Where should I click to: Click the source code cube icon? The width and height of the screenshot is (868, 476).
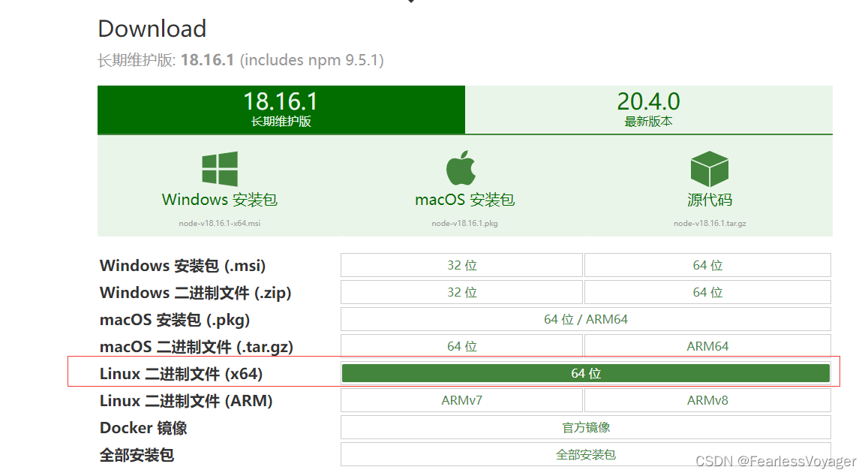pyautogui.click(x=709, y=169)
